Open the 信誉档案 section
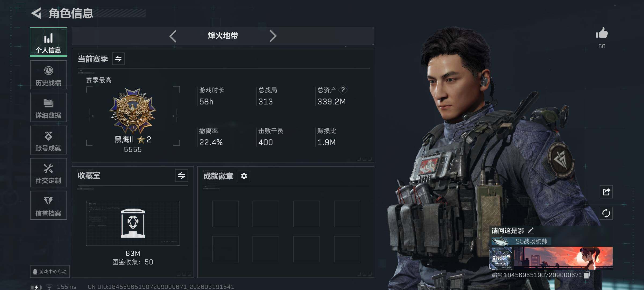The image size is (644, 290). click(x=48, y=205)
